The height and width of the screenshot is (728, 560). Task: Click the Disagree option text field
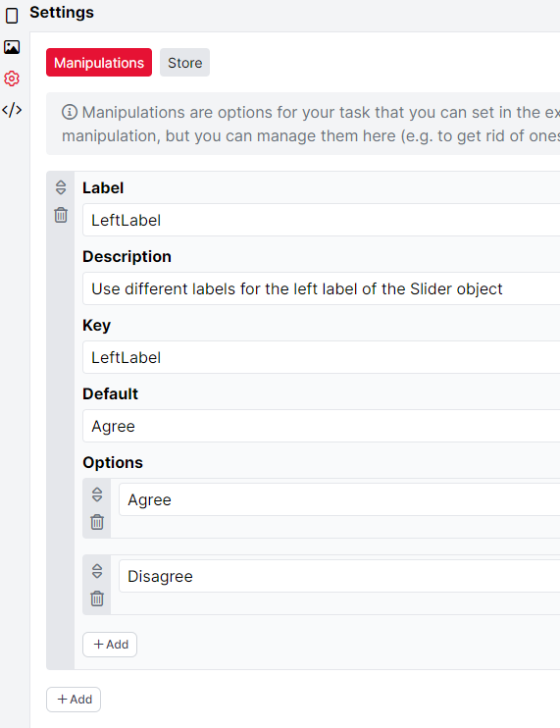[339, 576]
